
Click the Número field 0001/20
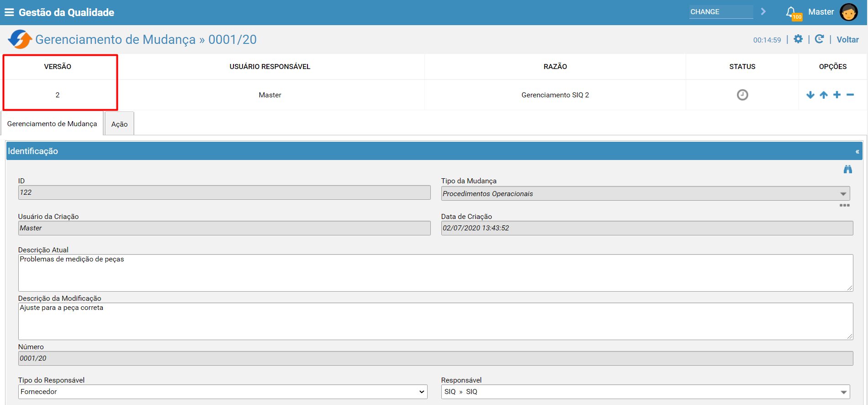click(x=436, y=358)
